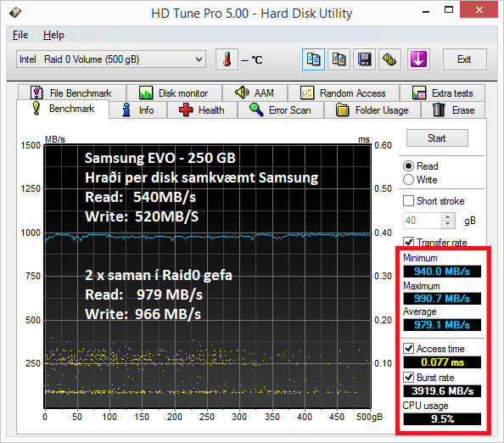Open the Health tab
This screenshot has width=504, height=443.
[202, 110]
